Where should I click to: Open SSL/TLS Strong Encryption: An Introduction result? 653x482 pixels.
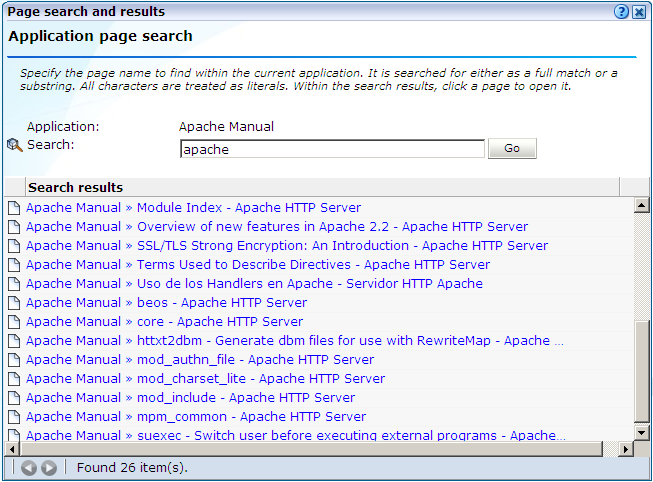point(287,246)
